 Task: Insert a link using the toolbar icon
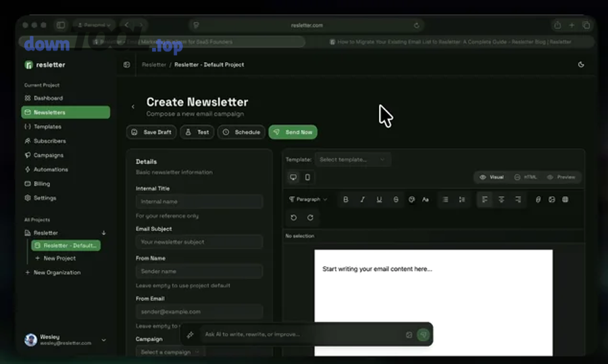pos(538,200)
